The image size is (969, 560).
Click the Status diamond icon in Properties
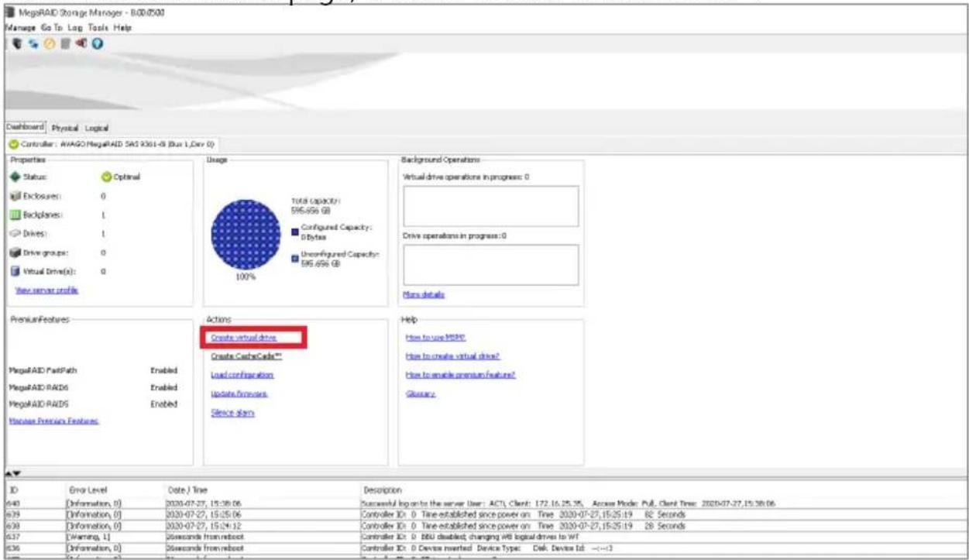pos(16,177)
